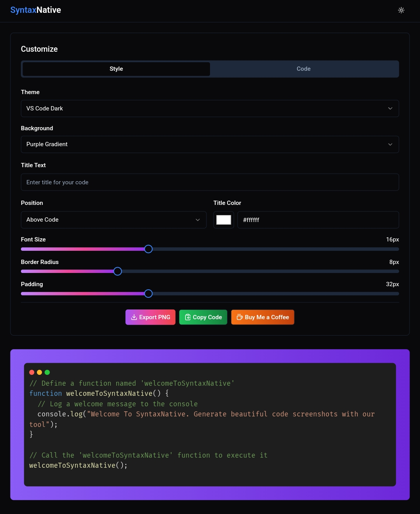Open the SyntaxNative home logo
Screen dimensions: 420x514
35,10
